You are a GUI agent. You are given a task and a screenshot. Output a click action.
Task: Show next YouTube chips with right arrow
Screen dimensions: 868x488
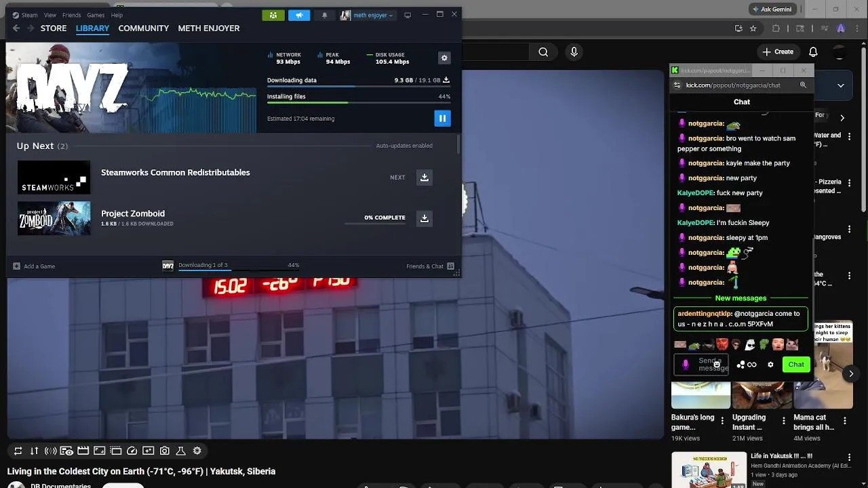point(842,117)
